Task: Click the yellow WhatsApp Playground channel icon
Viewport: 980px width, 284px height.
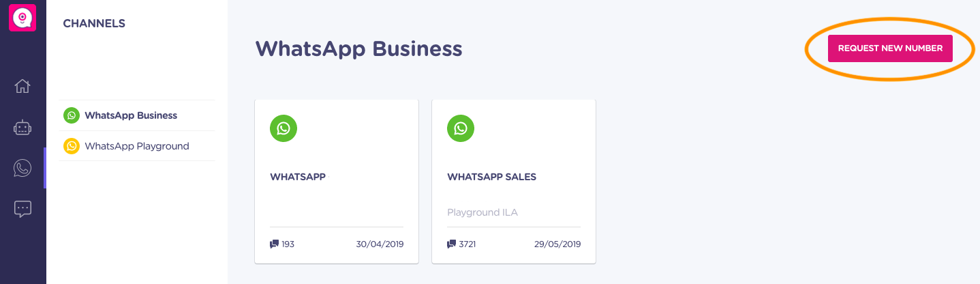Action: coord(72,146)
